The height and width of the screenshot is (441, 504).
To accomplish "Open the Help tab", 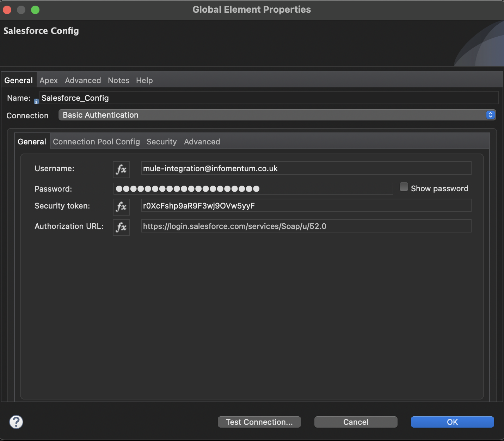I will coord(145,80).
